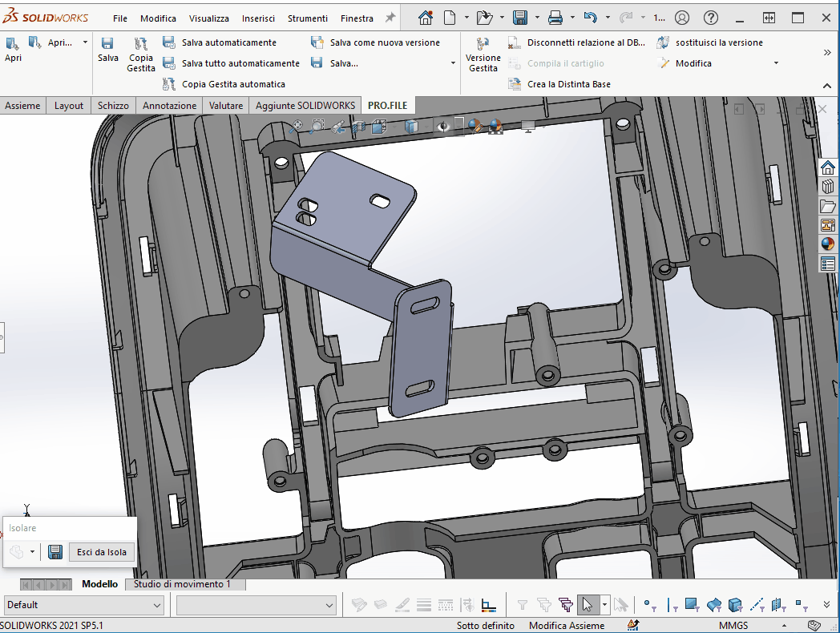Open the Welcome home icon

[426, 18]
